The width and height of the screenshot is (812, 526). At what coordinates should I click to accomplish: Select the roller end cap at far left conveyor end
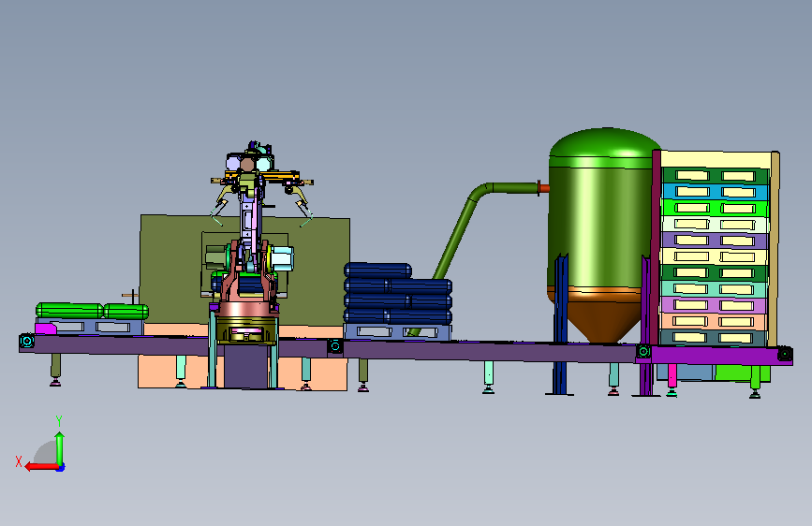pos(26,342)
